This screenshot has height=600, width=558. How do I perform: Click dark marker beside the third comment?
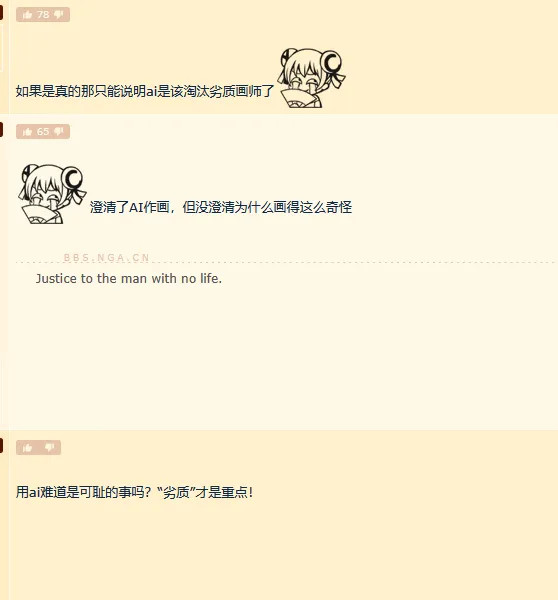pyautogui.click(x=1, y=445)
